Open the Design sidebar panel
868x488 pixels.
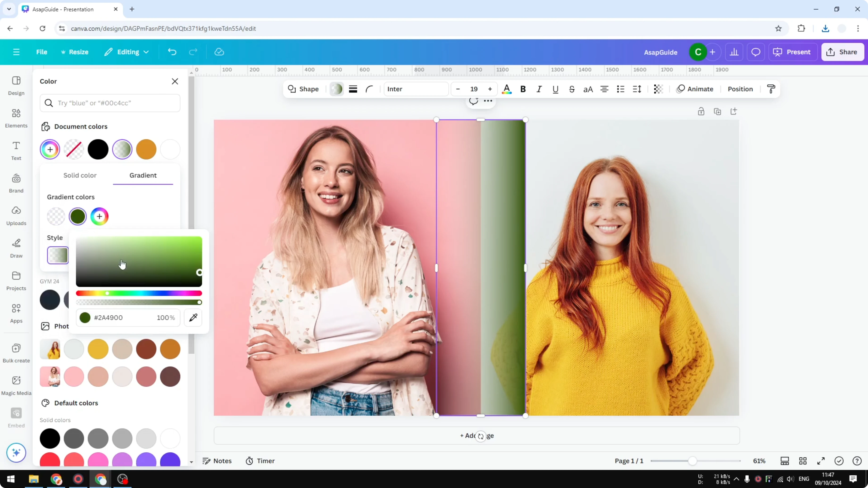click(16, 86)
